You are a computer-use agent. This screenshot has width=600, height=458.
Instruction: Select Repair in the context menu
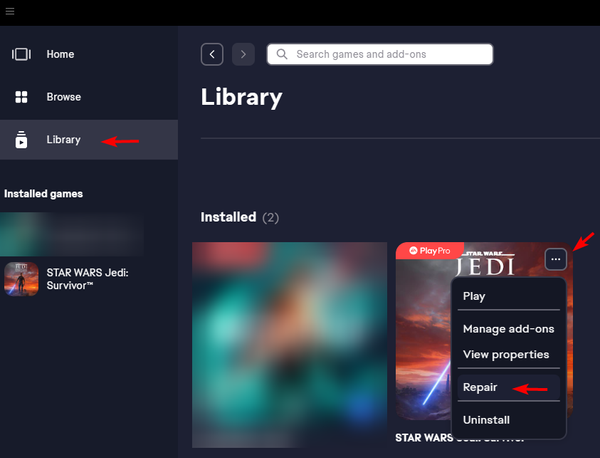[479, 387]
